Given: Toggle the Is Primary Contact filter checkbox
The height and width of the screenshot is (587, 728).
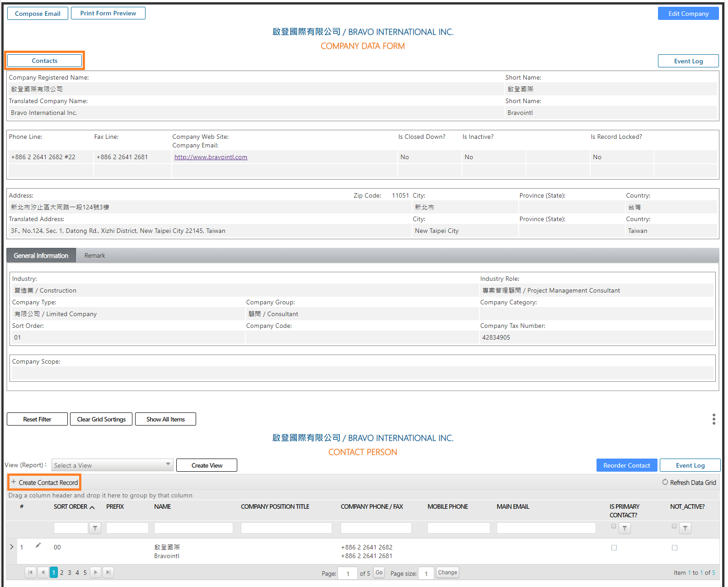Looking at the screenshot, I should click(613, 526).
